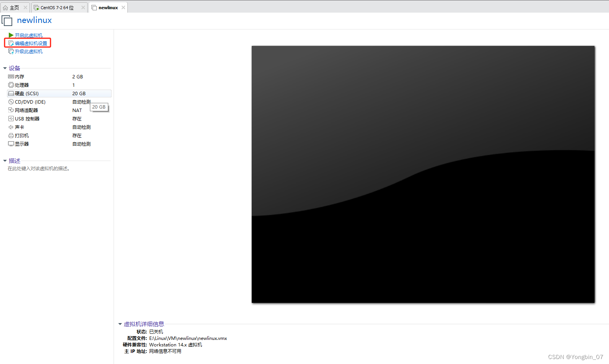Click the 20 GB hard disk value

pyautogui.click(x=79, y=94)
